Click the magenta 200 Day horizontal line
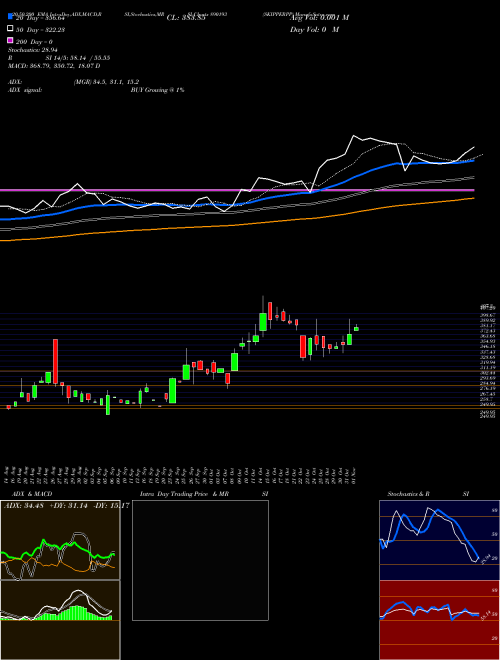The width and height of the screenshot is (500, 660). click(237, 190)
